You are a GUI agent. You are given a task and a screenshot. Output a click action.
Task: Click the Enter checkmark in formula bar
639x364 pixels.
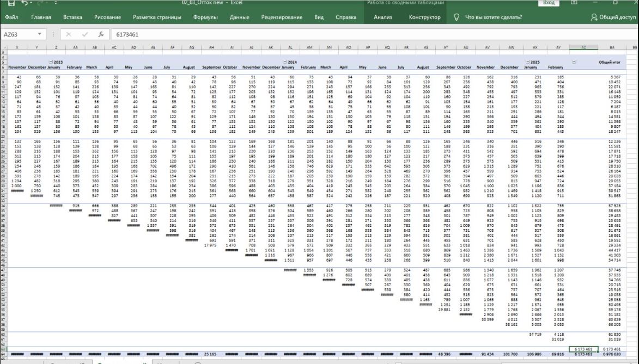point(84,34)
